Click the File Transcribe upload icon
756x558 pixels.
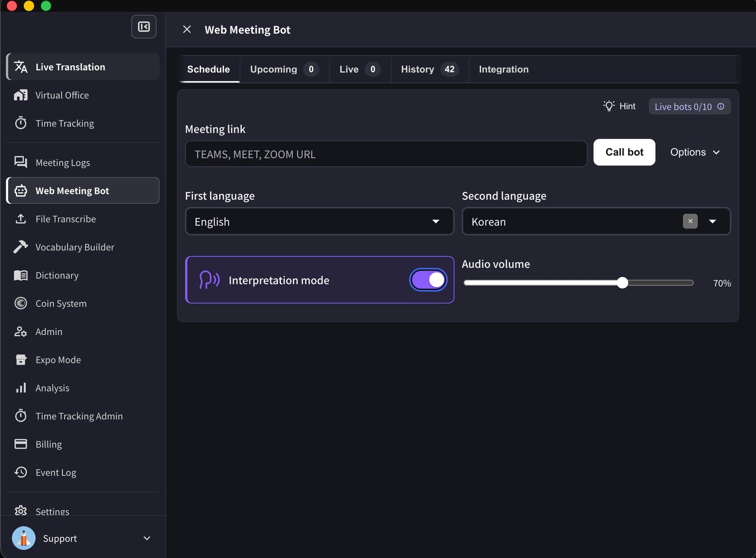[21, 219]
